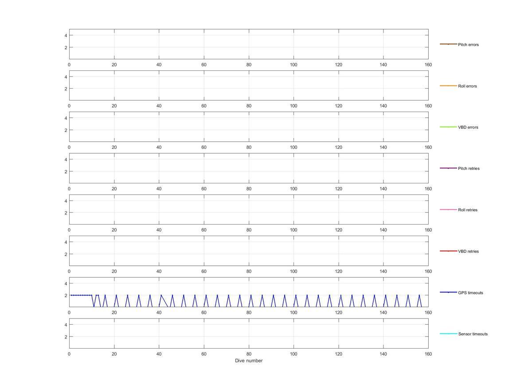Viewport: 532px width, 392px height.
Task: Click the VBD errors legend label
Action: (468, 127)
